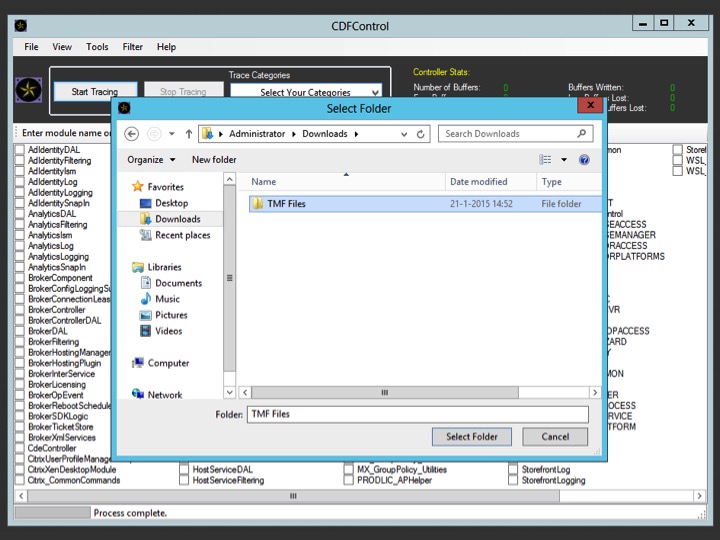
Task: Click the New folder button
Action: tap(214, 160)
